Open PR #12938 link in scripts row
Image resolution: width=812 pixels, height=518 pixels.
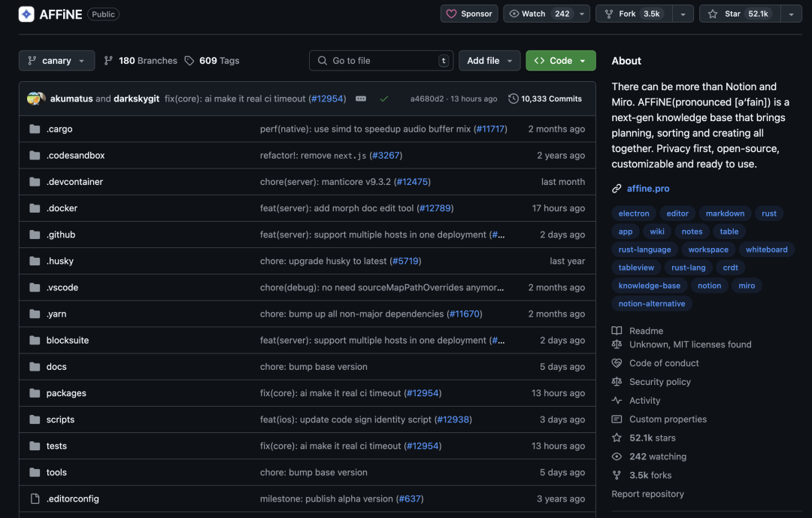tap(453, 420)
